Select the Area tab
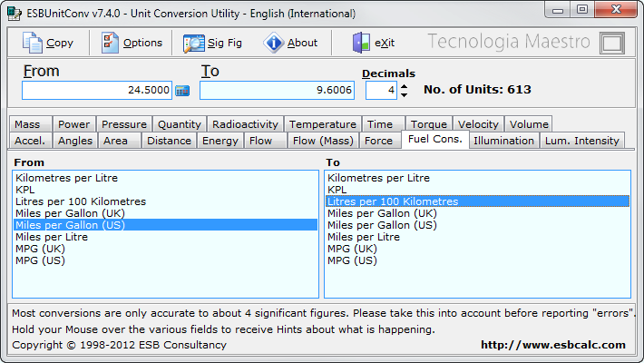 [120, 141]
